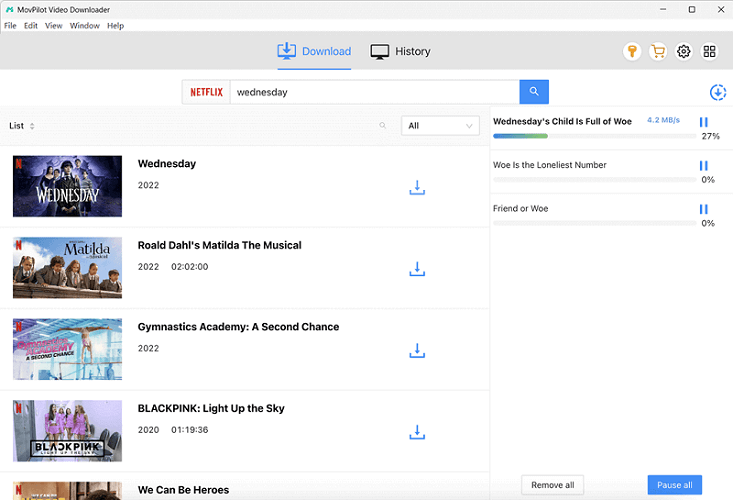Download the Wednesday series
Image resolution: width=733 pixels, height=500 pixels.
[417, 188]
